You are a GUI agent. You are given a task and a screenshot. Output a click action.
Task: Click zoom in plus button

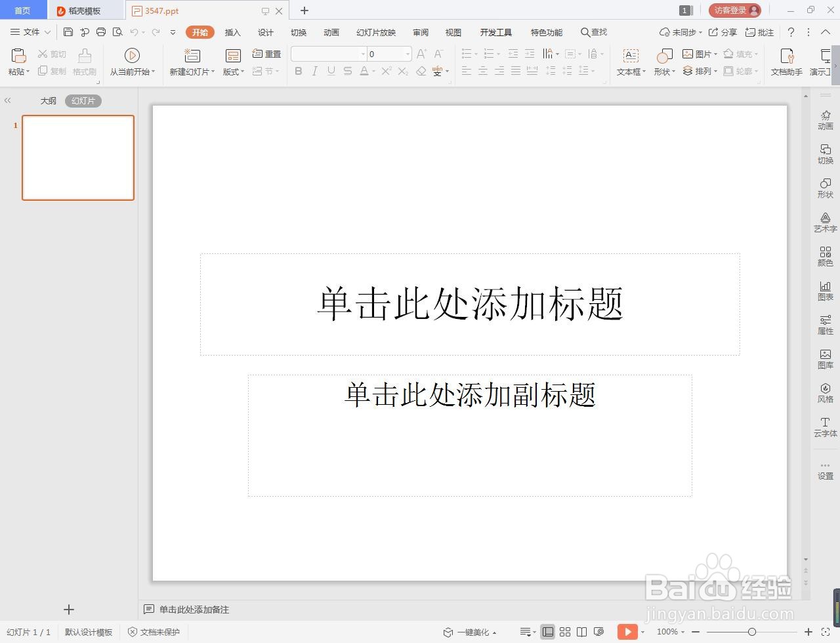[808, 632]
